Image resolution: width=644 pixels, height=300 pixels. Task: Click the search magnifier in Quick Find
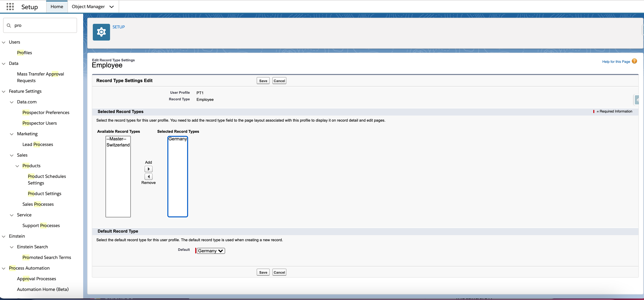(x=9, y=25)
